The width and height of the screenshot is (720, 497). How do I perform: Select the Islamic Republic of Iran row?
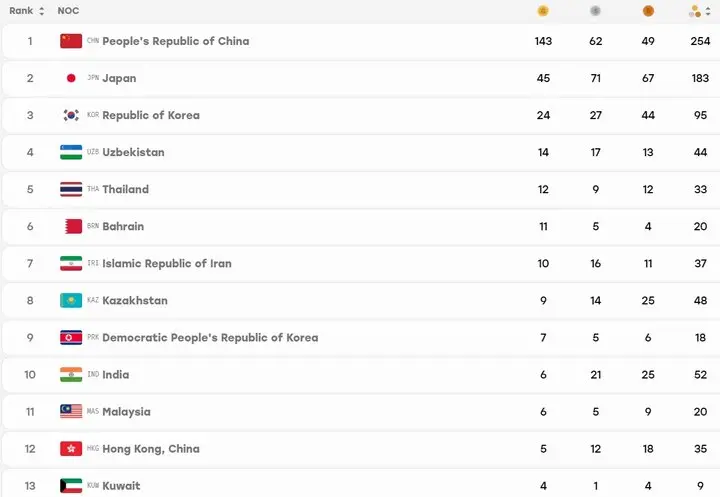tap(360, 264)
